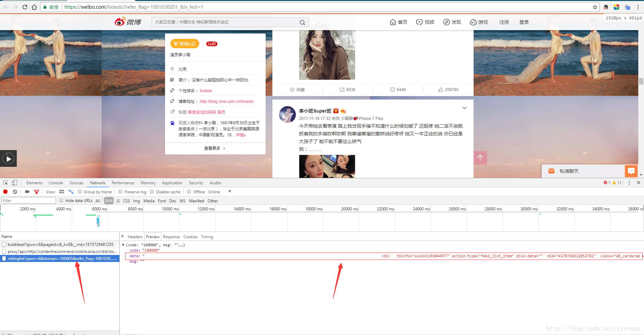The height and width of the screenshot is (335, 644).
Task: Open the Headers tab of request details
Action: click(x=135, y=237)
